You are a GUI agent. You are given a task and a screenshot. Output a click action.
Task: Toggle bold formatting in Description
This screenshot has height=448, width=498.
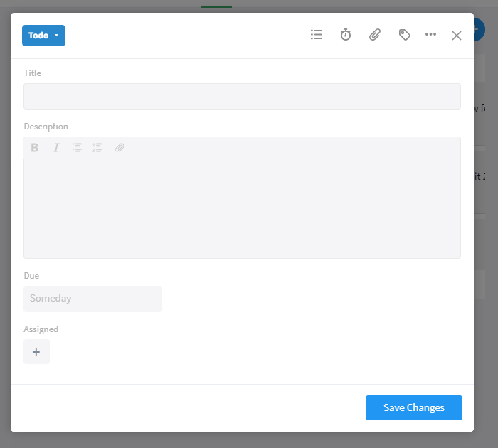pyautogui.click(x=34, y=148)
